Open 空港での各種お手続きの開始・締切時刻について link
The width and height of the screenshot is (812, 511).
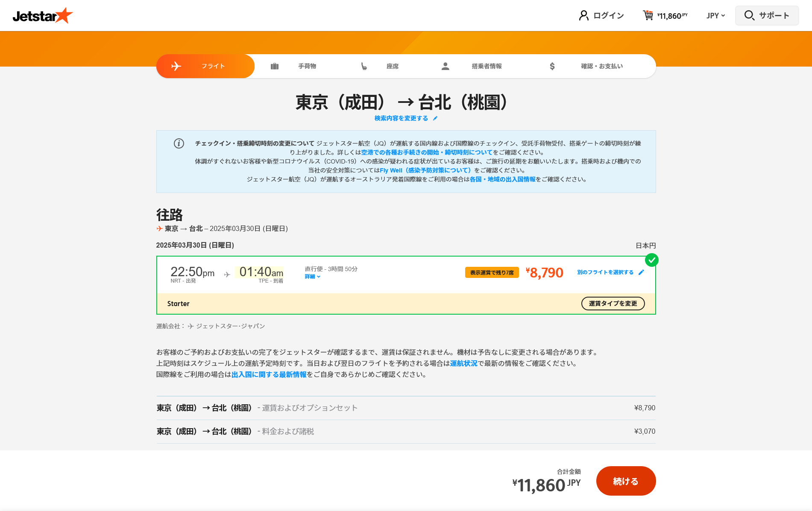point(427,152)
